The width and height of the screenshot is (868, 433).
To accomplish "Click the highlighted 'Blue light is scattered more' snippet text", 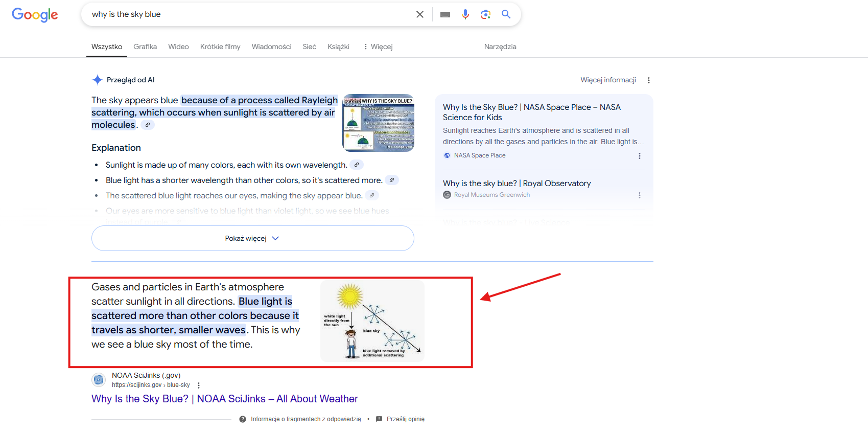I will pos(195,316).
